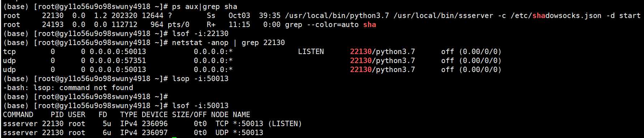
Task: Click the empty prompt line after error
Action: pos(86,97)
